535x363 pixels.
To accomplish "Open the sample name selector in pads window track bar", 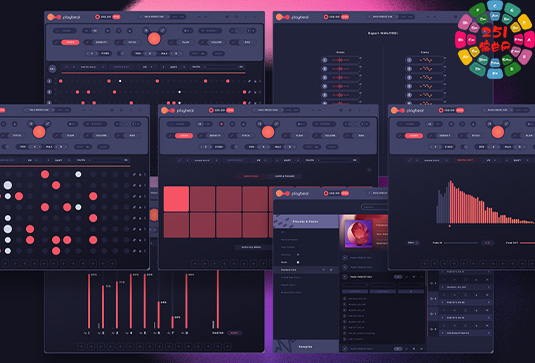I will click(x=202, y=160).
